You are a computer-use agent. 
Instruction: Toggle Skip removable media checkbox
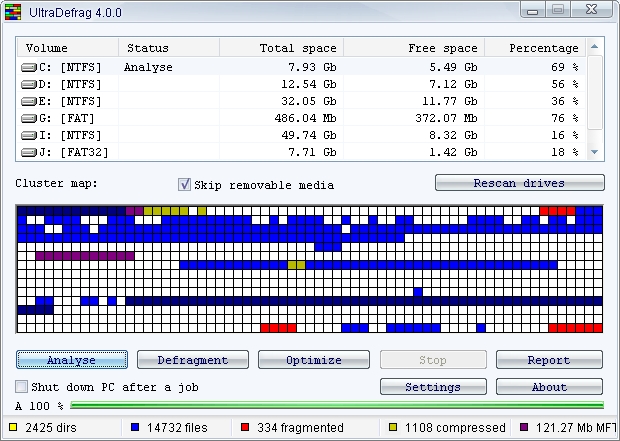[184, 184]
